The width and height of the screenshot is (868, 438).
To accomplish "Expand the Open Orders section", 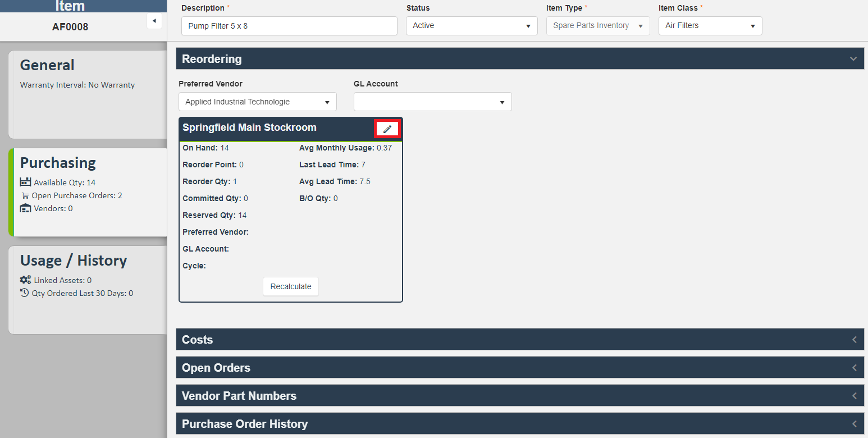I will 853,367.
